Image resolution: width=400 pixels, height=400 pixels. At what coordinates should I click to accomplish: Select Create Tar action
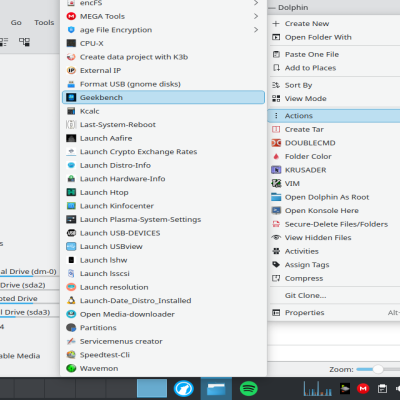point(334,129)
